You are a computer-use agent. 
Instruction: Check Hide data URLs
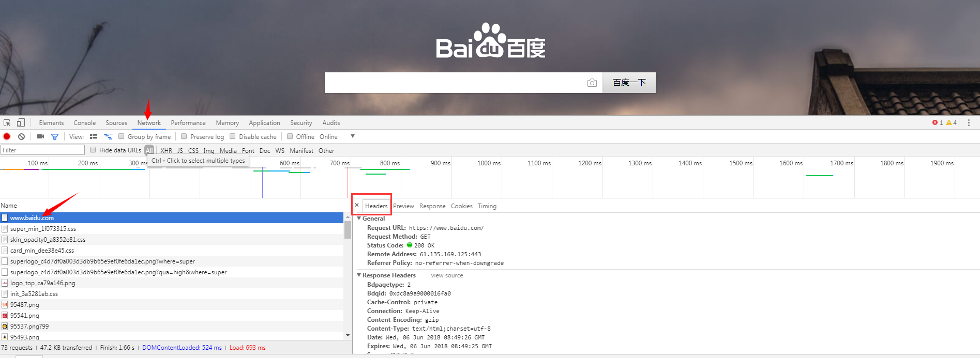tap(93, 150)
